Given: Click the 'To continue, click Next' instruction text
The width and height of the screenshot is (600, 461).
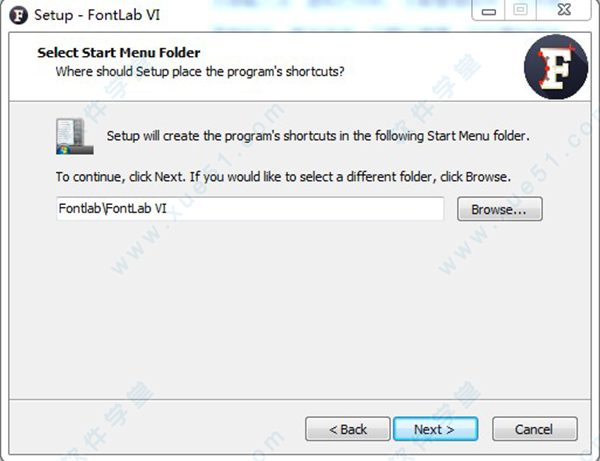Looking at the screenshot, I should tap(283, 177).
